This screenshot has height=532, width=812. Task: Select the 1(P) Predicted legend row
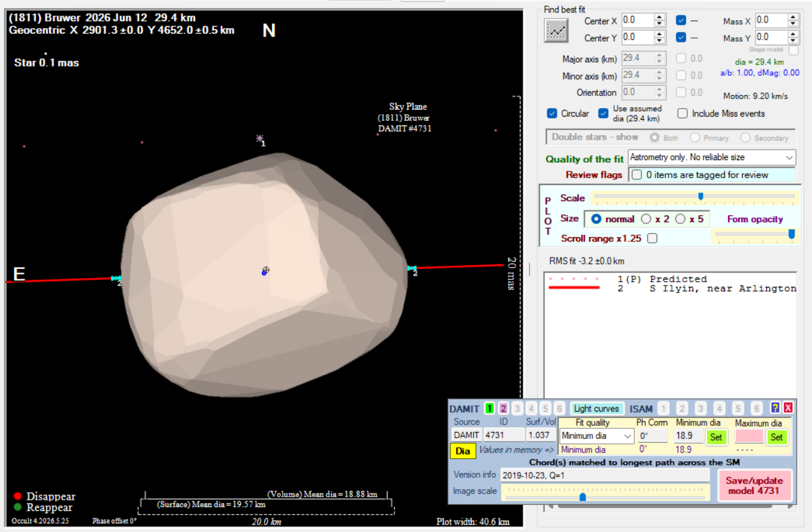(x=671, y=279)
